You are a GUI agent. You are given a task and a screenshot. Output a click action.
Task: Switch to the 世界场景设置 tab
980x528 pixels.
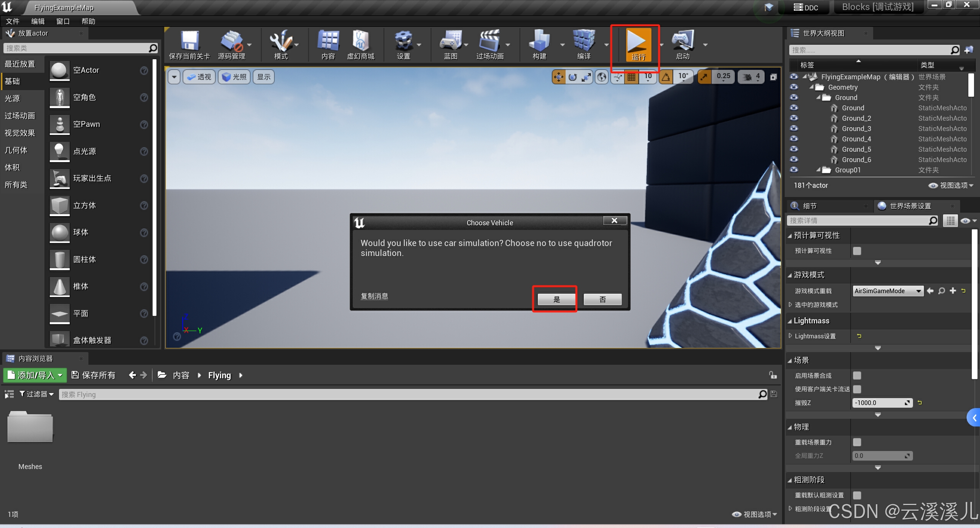[910, 206]
